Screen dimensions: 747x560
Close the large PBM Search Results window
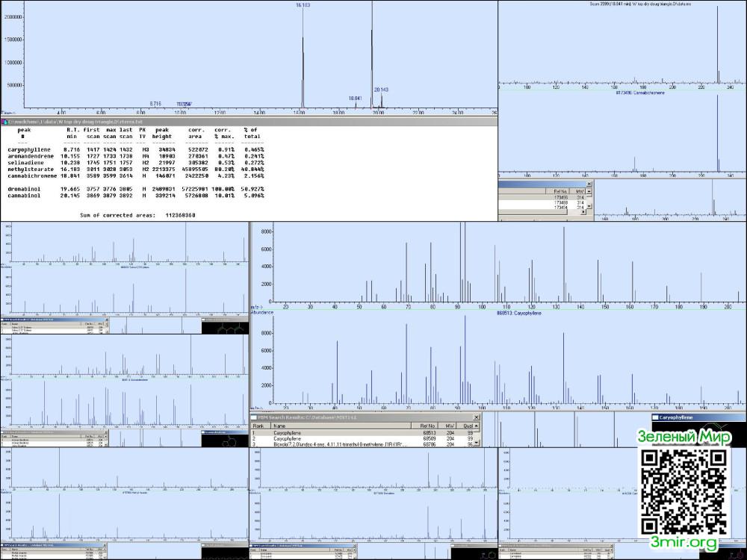click(475, 417)
